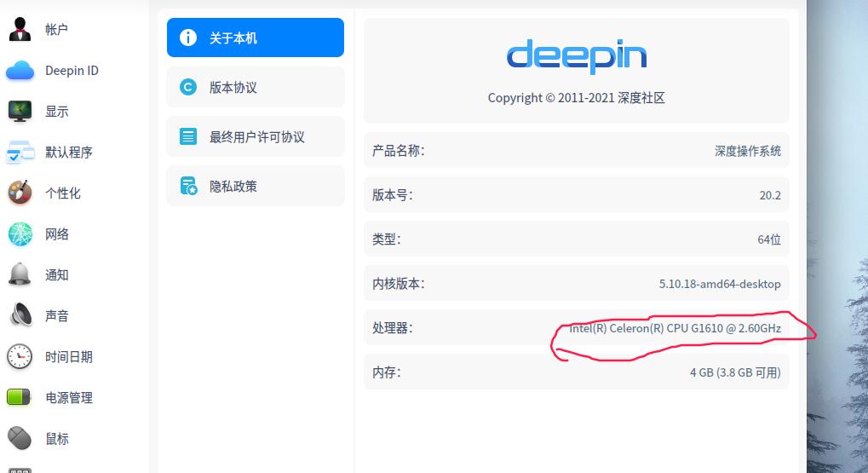
Task: Click the info icon in 关于本机
Action: 188,37
